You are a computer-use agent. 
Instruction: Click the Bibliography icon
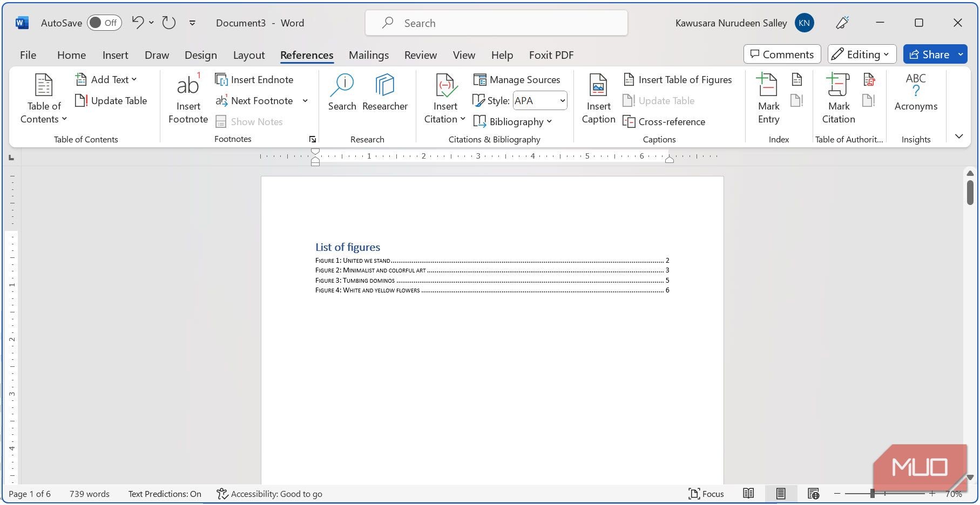(479, 121)
